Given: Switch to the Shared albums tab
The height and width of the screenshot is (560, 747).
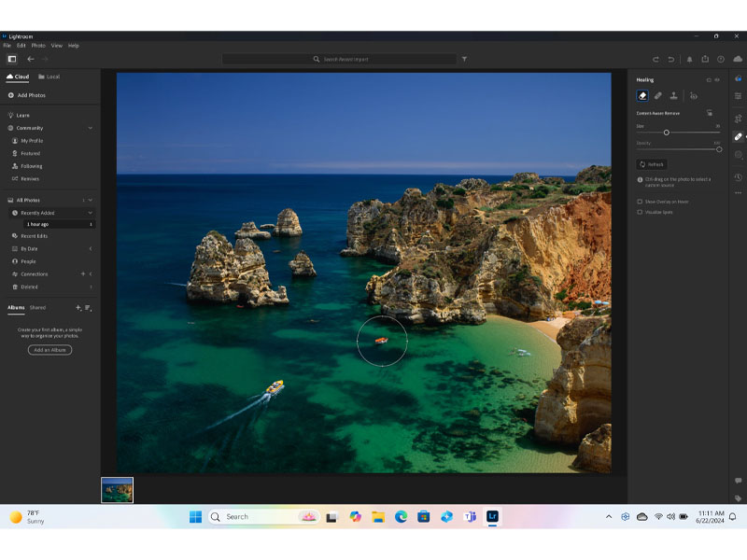Looking at the screenshot, I should pyautogui.click(x=37, y=308).
